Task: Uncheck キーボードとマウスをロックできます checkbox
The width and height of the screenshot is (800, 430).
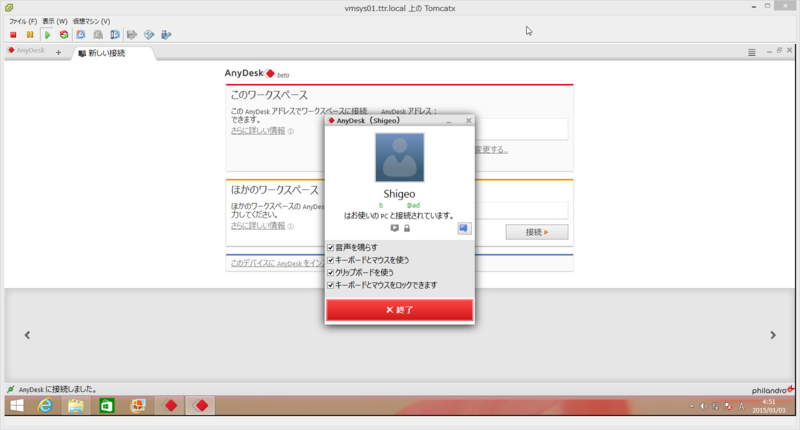Action: point(331,285)
